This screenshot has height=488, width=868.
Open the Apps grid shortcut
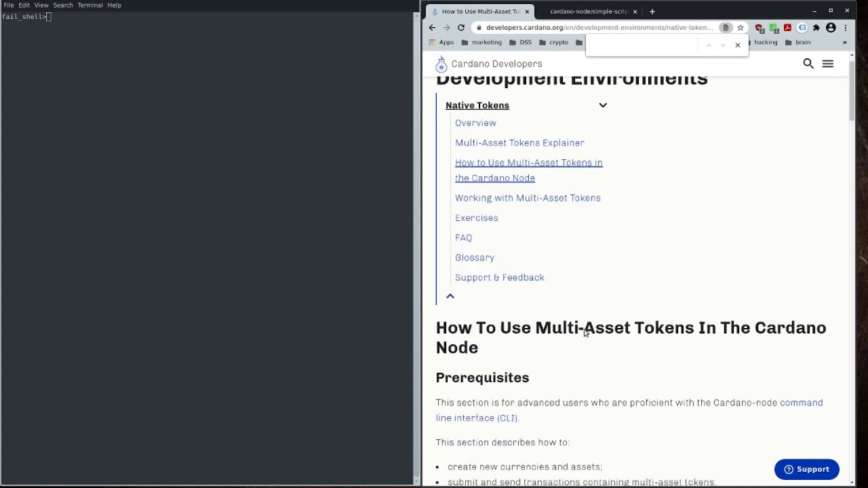[441, 42]
